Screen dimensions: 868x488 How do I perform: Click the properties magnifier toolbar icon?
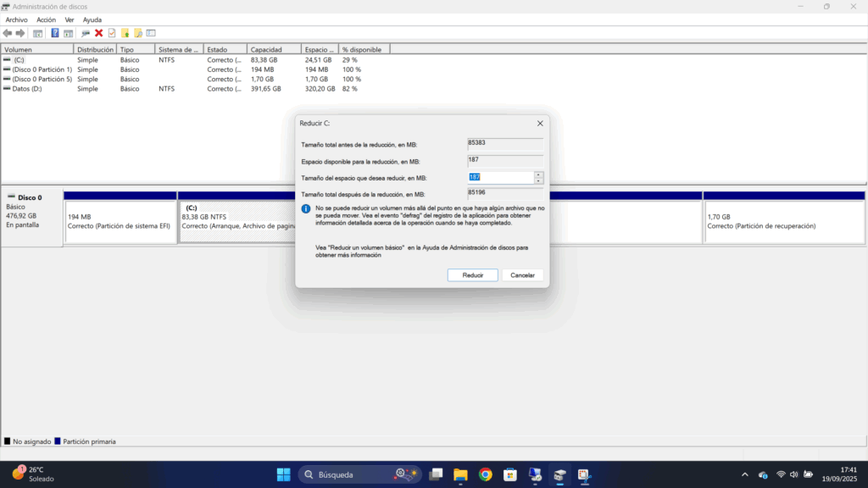click(x=85, y=32)
